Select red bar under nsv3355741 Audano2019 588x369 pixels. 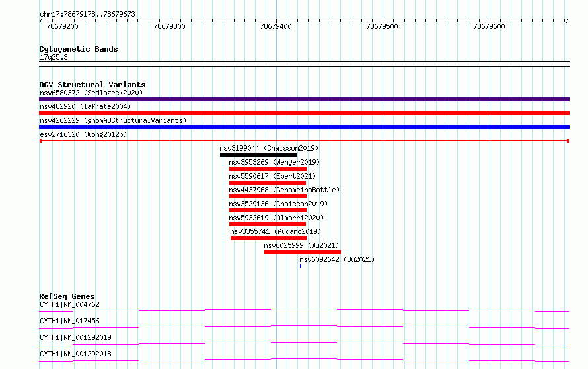tap(268, 238)
